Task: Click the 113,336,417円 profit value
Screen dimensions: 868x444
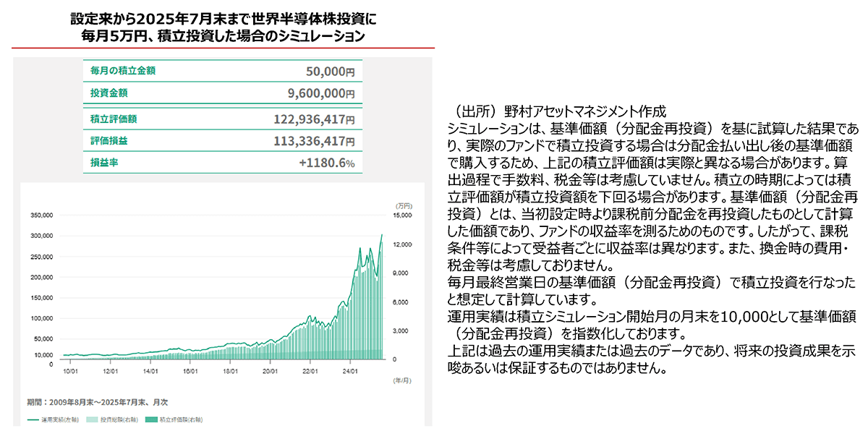Action: point(315,141)
